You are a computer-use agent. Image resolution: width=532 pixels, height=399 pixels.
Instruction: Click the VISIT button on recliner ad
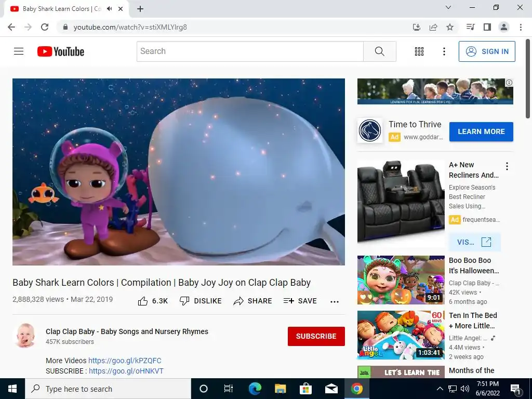pos(474,242)
